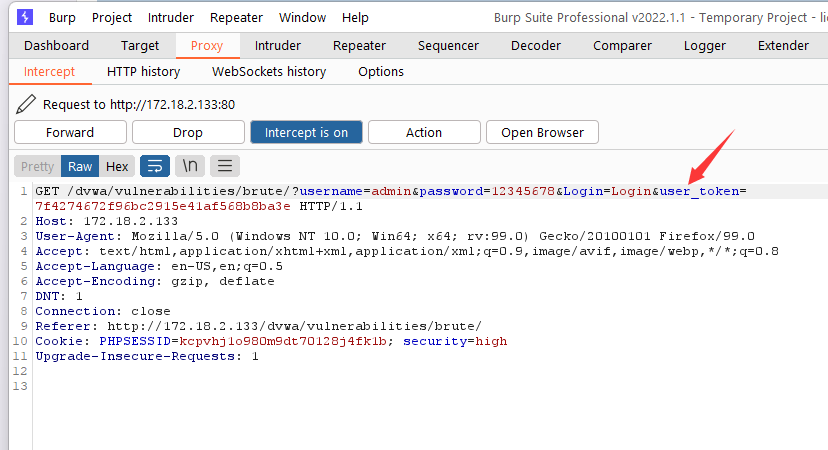Open the Project menu
This screenshot has width=828, height=450.
click(x=112, y=17)
